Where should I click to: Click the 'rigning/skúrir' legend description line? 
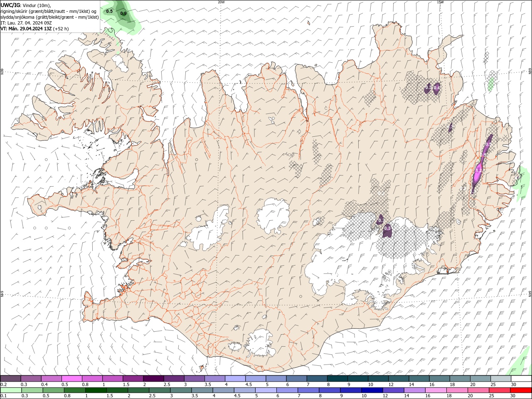click(48, 11)
